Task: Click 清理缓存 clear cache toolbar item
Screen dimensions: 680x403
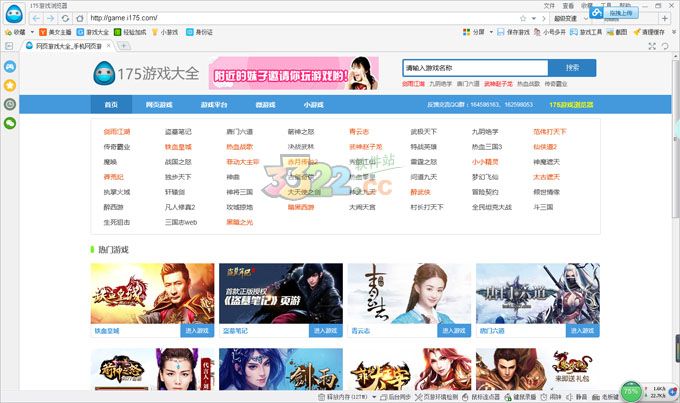Action: pyautogui.click(x=649, y=32)
